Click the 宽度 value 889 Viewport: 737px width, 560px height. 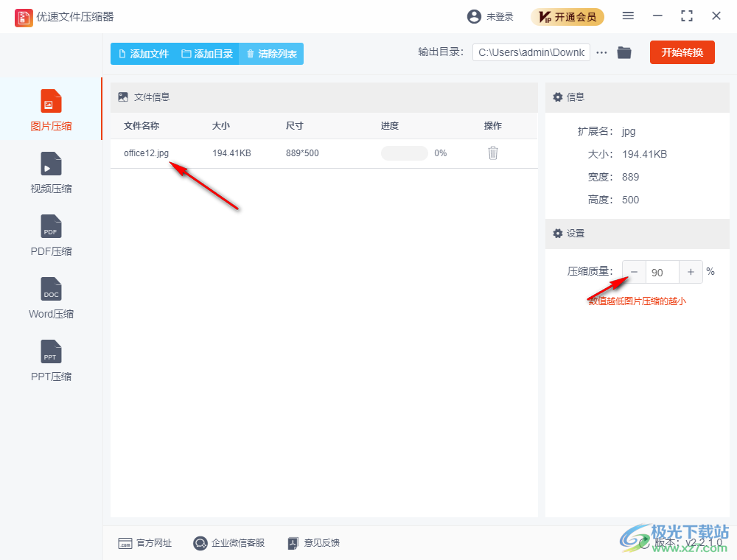pyautogui.click(x=630, y=177)
